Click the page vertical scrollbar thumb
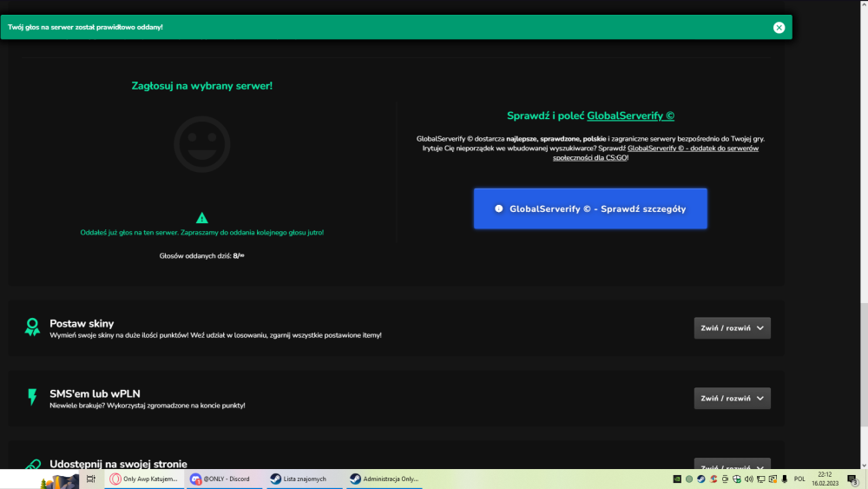Image resolution: width=868 pixels, height=489 pixels. pos(864,365)
